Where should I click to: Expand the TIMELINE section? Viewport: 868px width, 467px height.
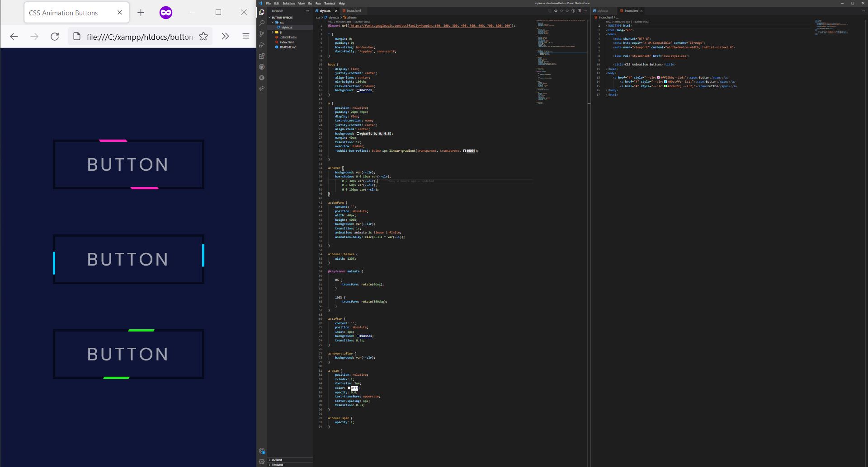tap(290, 464)
